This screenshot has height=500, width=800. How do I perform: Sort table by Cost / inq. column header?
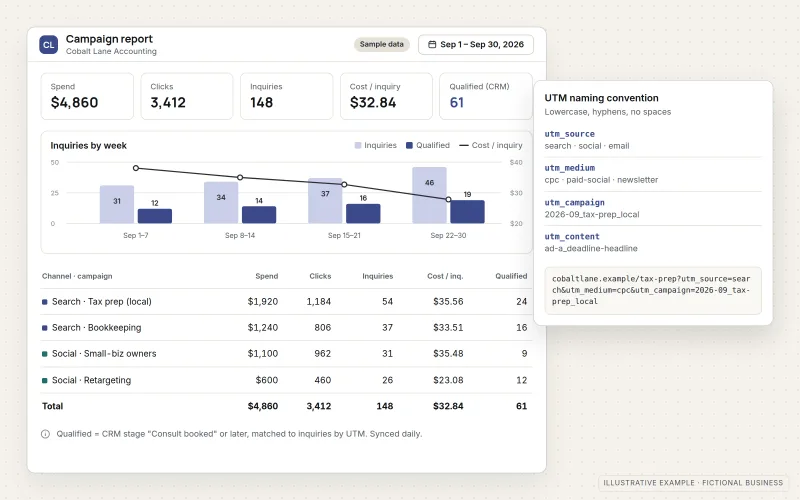pyautogui.click(x=445, y=276)
